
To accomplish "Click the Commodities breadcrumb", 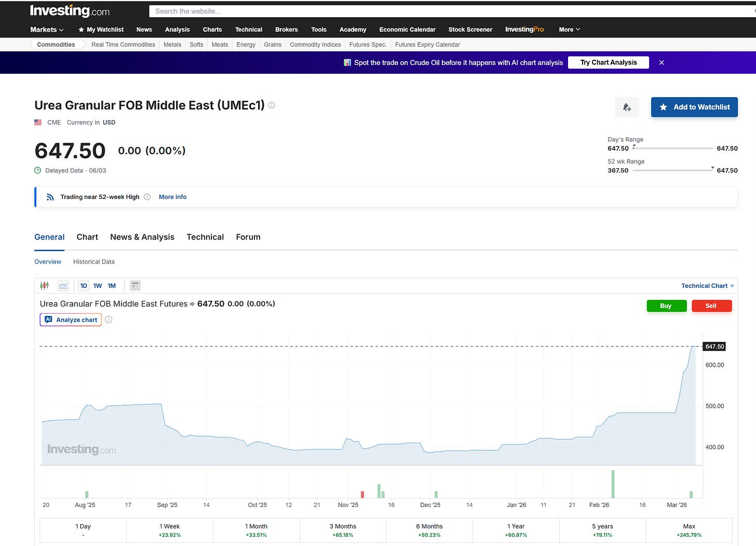I will (56, 45).
